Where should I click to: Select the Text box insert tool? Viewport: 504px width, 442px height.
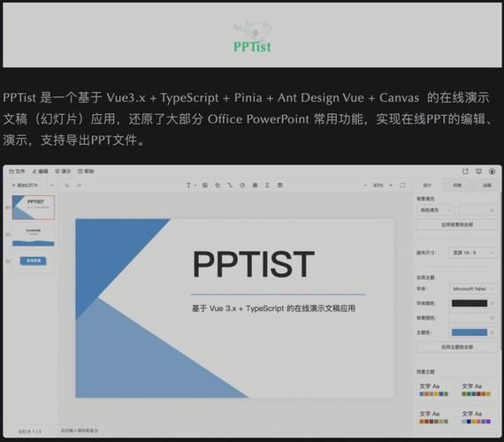click(x=188, y=185)
